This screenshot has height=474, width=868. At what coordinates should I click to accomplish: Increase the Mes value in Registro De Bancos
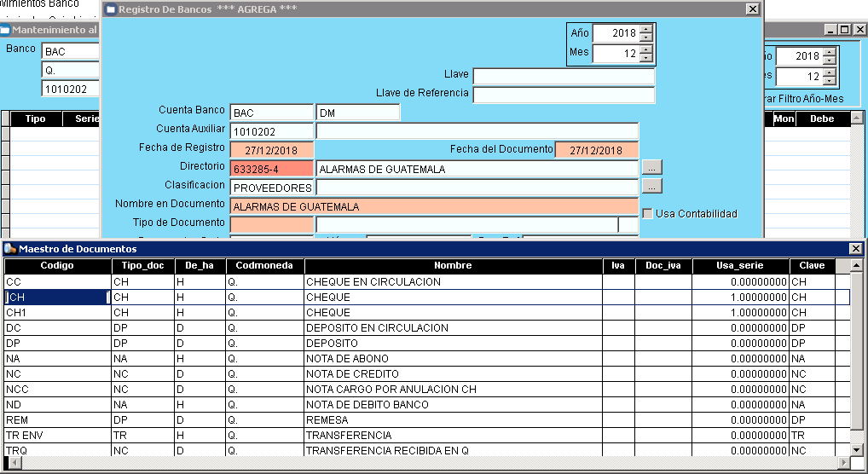pyautogui.click(x=645, y=49)
